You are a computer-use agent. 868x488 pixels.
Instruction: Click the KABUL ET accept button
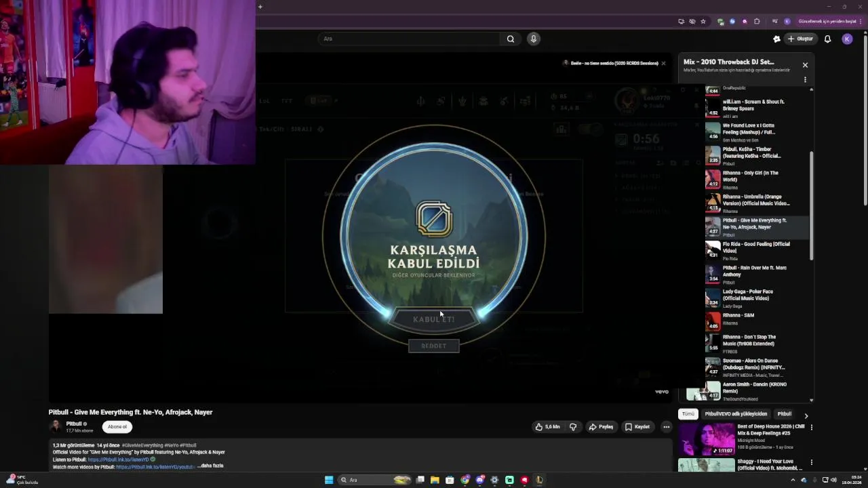coord(434,319)
